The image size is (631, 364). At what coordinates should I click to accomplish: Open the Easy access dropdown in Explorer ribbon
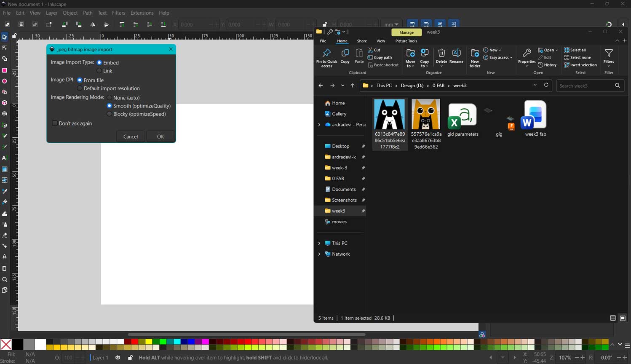498,57
